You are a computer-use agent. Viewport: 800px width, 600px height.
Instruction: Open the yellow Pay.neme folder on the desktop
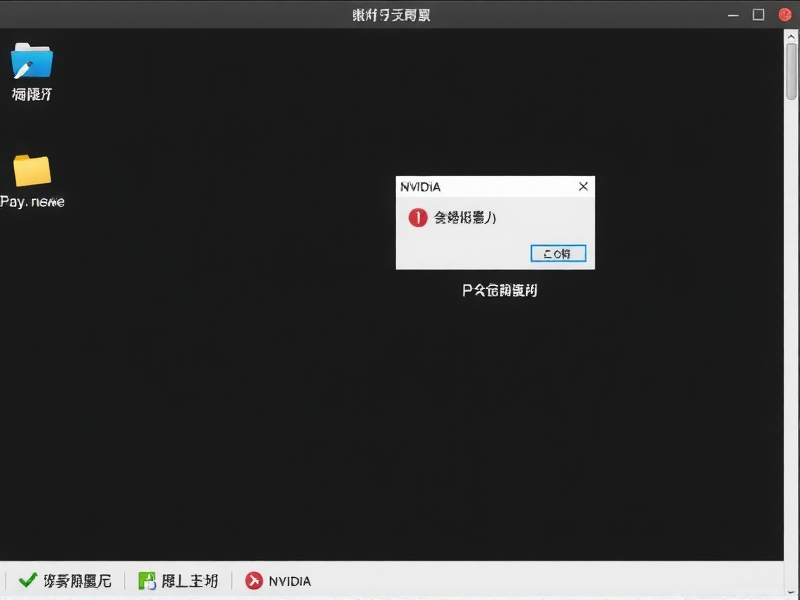33,170
